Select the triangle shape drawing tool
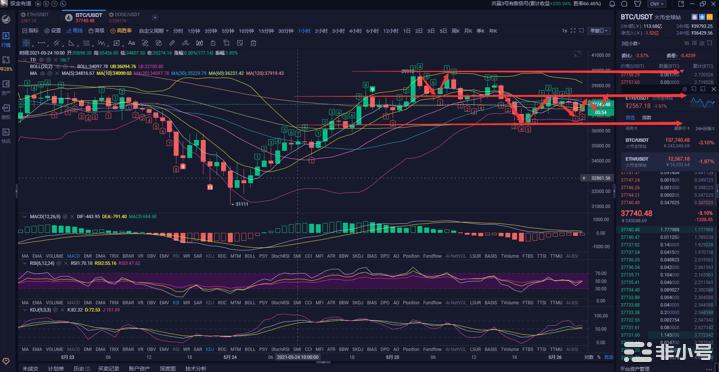Image resolution: width=719 pixels, height=372 pixels. click(x=71, y=43)
